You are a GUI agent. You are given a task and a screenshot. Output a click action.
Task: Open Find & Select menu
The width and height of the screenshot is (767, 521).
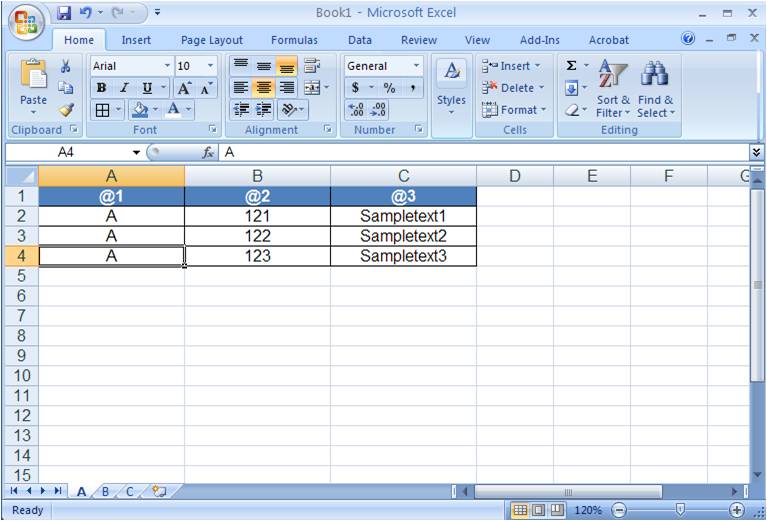point(655,89)
